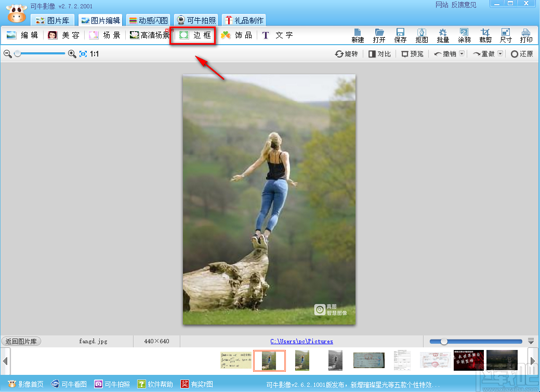Open 有奖P图 in the bottom bar

(196, 384)
